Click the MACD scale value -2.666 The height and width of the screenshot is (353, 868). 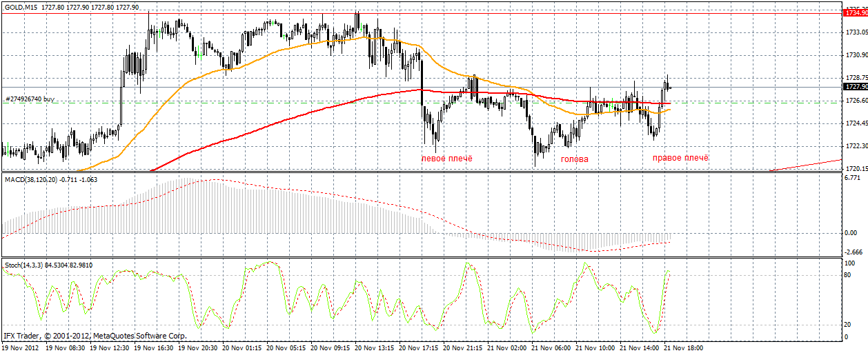[x=854, y=252]
